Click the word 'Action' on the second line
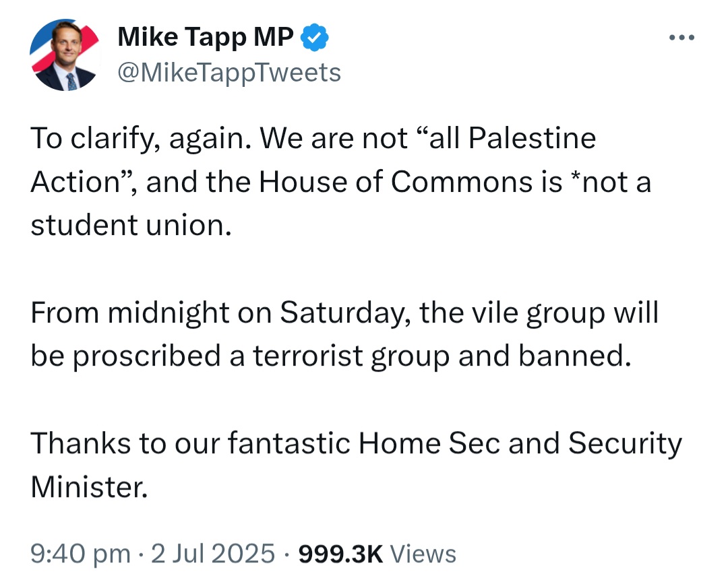Image resolution: width=728 pixels, height=588 pixels. click(x=75, y=181)
